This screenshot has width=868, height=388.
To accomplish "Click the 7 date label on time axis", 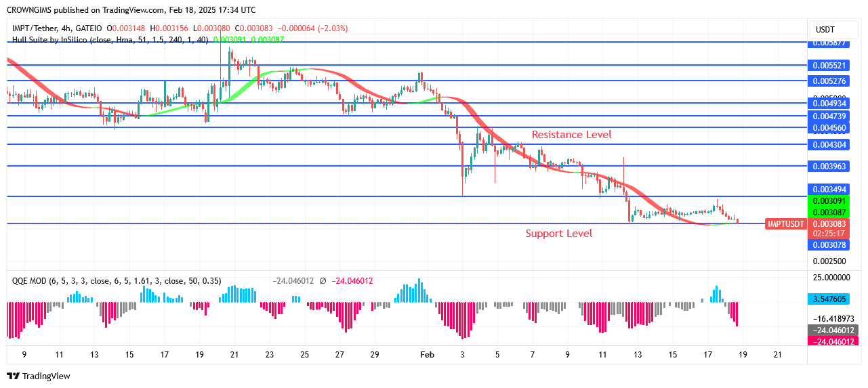I will tap(533, 354).
